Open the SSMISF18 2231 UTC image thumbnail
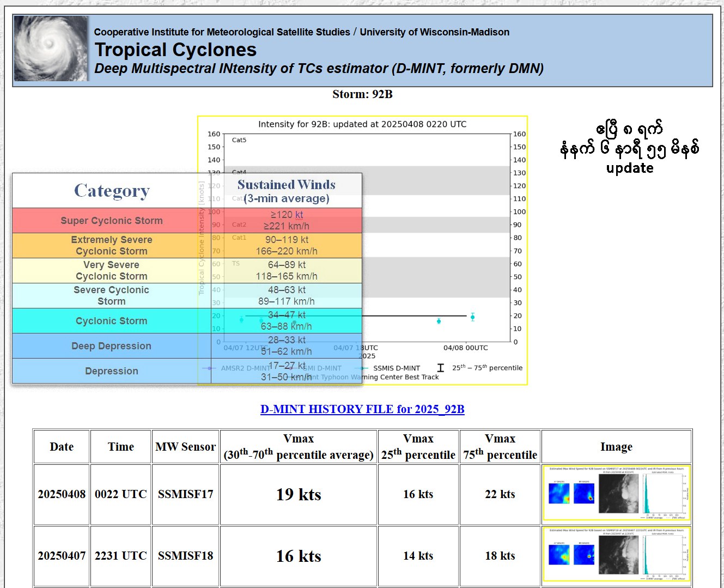Image resolution: width=724 pixels, height=588 pixels. (x=617, y=555)
